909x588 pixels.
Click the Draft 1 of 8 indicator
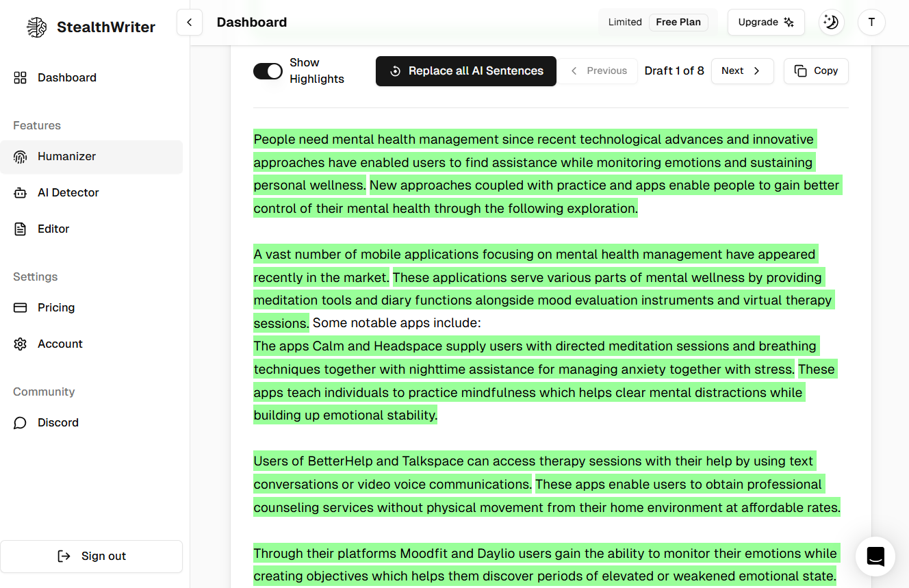click(674, 71)
